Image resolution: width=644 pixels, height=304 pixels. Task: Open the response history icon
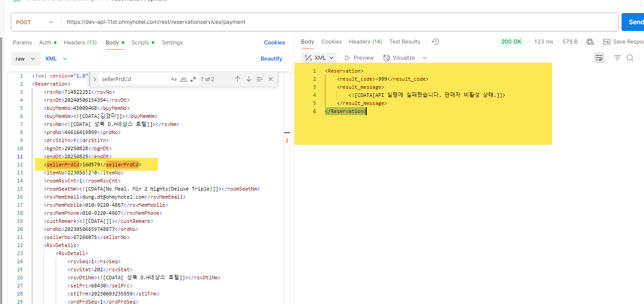(435, 42)
